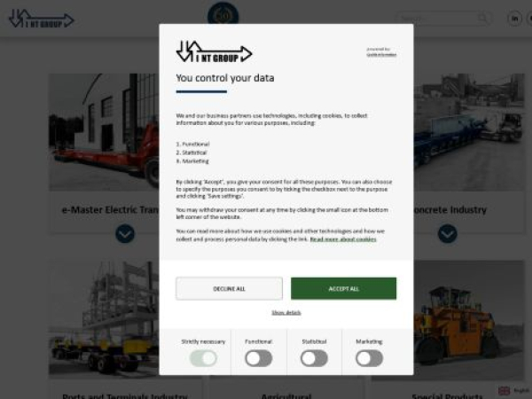Enable the Marketing cookies switch

point(369,358)
